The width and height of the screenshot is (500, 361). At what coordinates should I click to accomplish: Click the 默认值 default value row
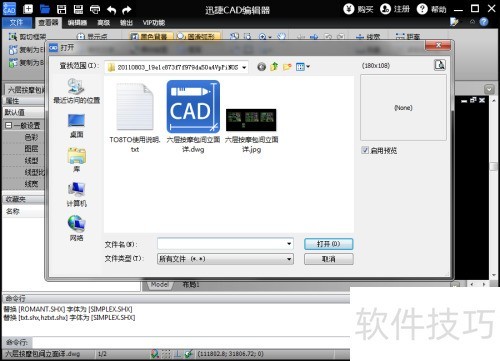tap(23, 112)
